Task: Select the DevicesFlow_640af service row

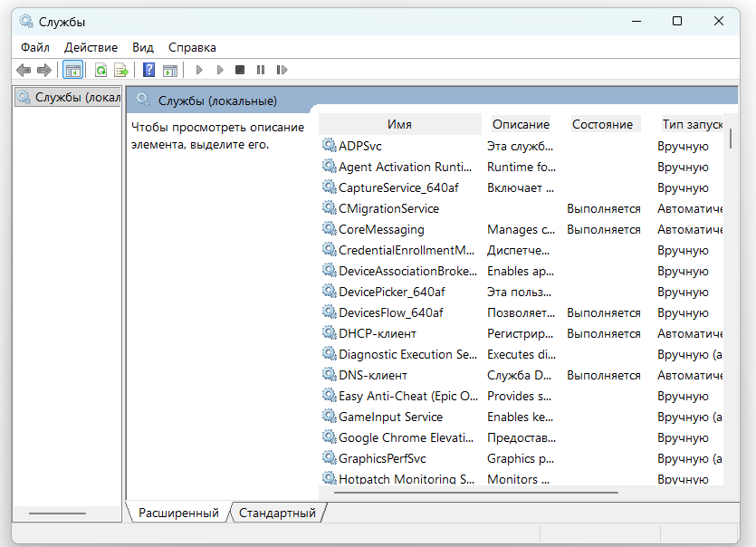Action: point(522,312)
